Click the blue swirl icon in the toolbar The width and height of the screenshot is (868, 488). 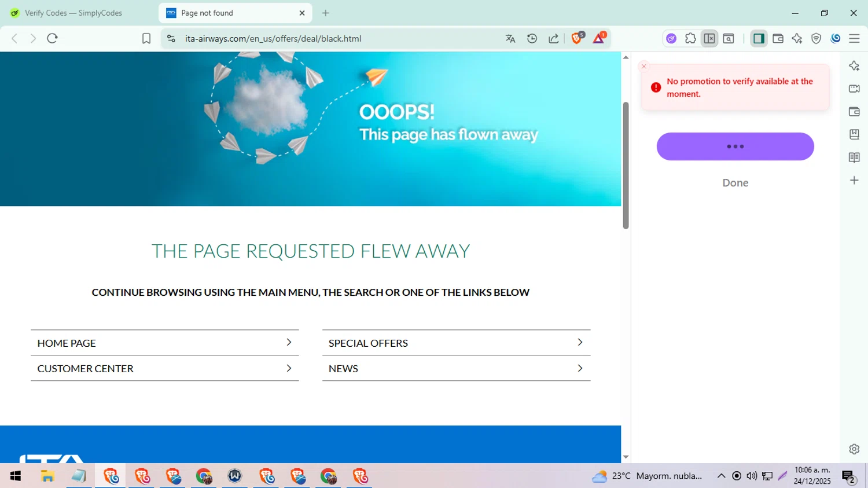tap(836, 38)
